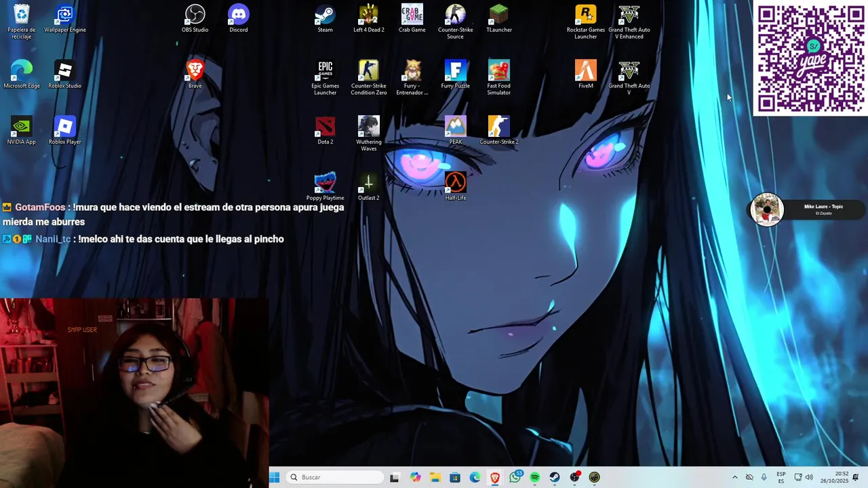Click the Mike Laure - Topic song widget

(807, 210)
